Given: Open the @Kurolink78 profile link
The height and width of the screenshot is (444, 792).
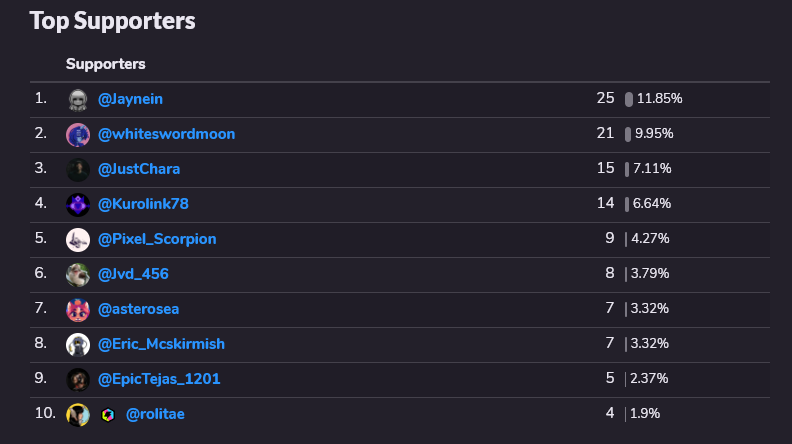Looking at the screenshot, I should [x=143, y=204].
